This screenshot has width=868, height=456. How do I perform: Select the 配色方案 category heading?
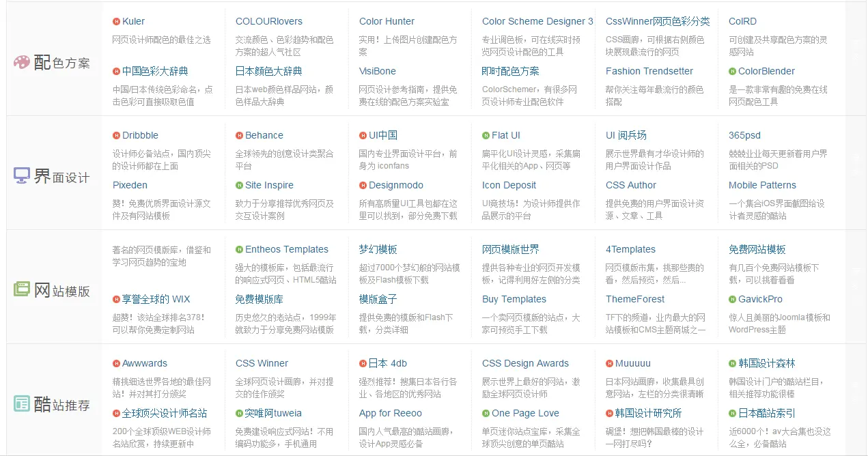click(x=62, y=63)
